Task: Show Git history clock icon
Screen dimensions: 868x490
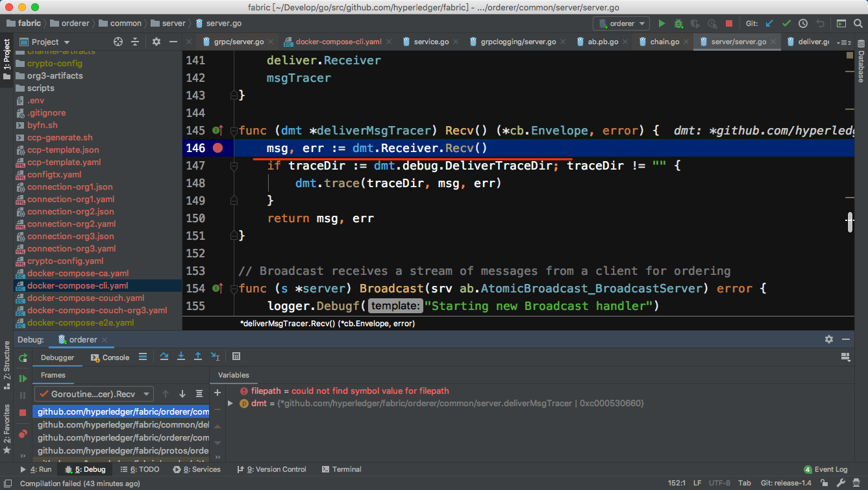Action: (803, 23)
